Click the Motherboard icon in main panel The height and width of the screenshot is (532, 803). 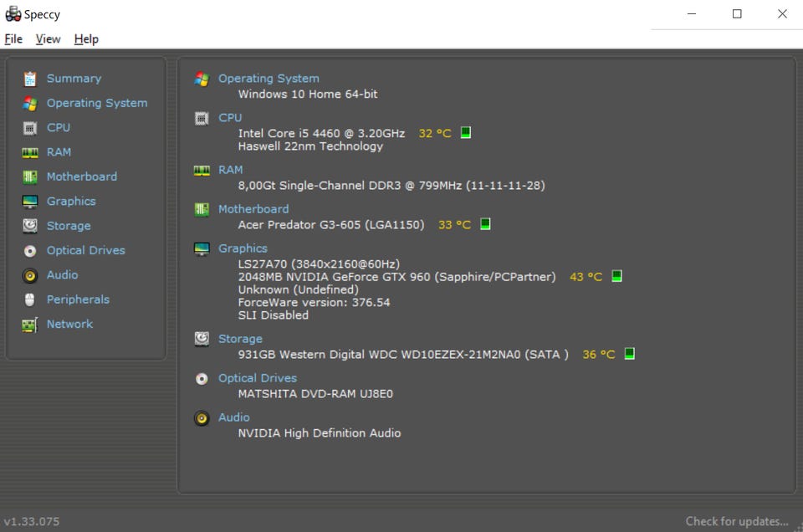(x=202, y=209)
